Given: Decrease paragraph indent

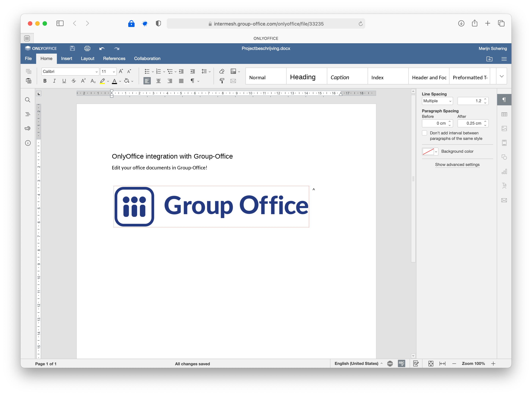Looking at the screenshot, I should (x=181, y=71).
